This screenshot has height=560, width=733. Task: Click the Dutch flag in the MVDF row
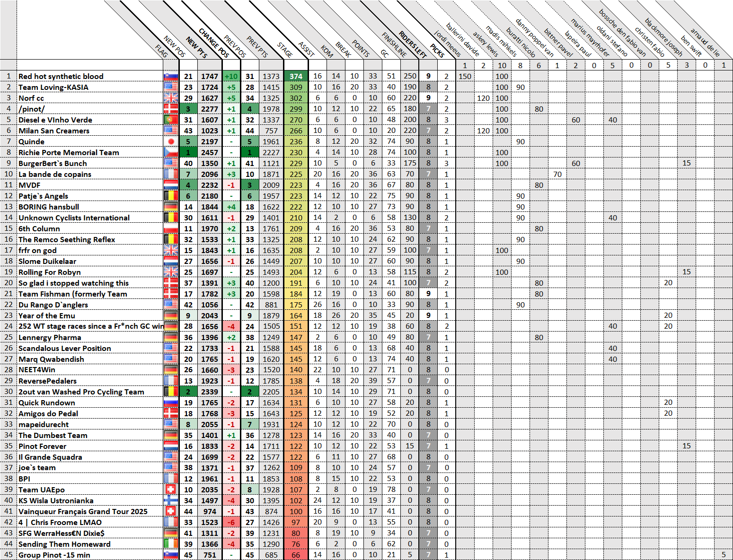click(171, 185)
